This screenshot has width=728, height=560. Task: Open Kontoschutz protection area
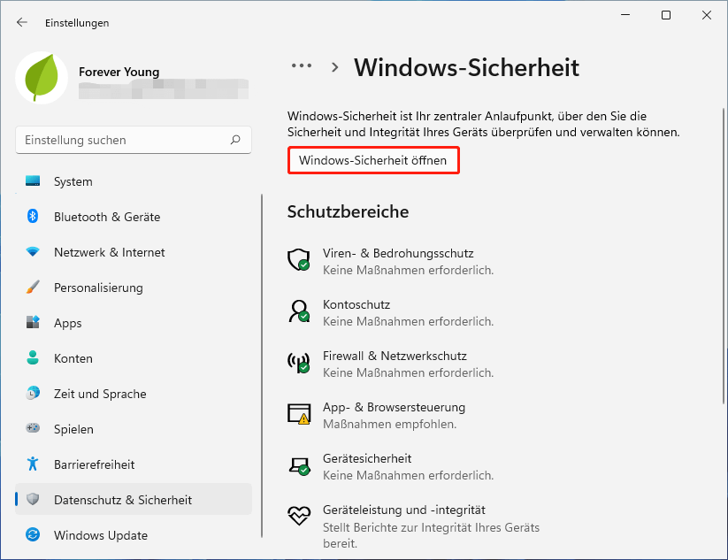click(356, 304)
